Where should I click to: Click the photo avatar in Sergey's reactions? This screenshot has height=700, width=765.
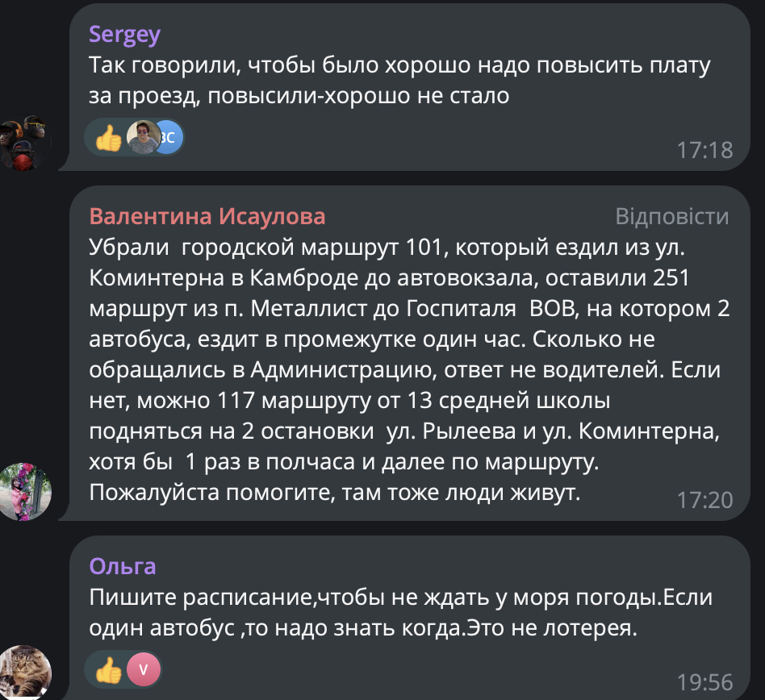pos(144,138)
